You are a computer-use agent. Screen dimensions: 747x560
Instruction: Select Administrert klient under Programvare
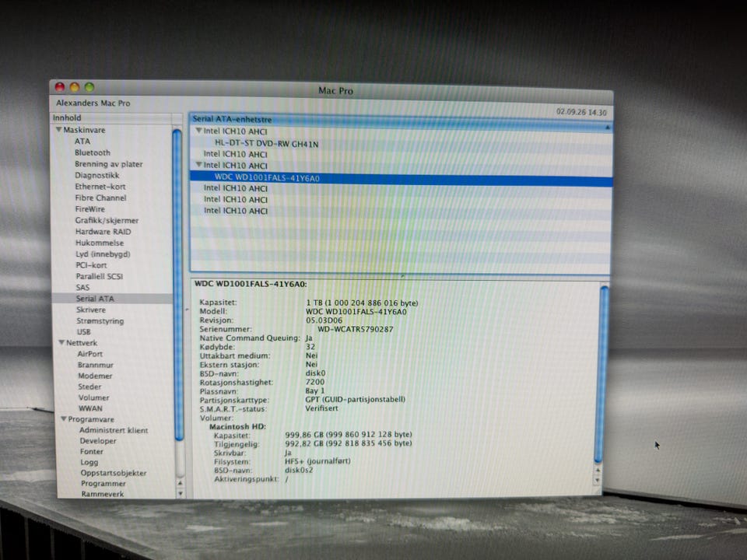114,430
